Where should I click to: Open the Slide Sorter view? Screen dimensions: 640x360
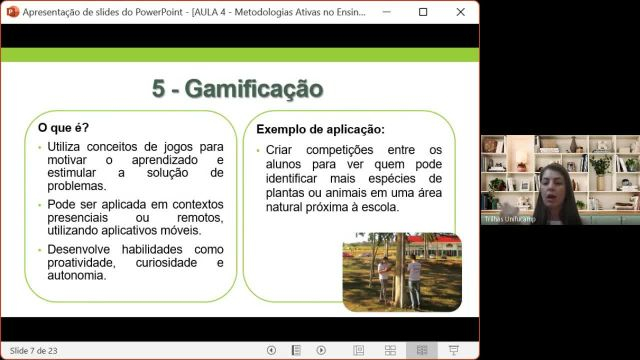(390, 350)
